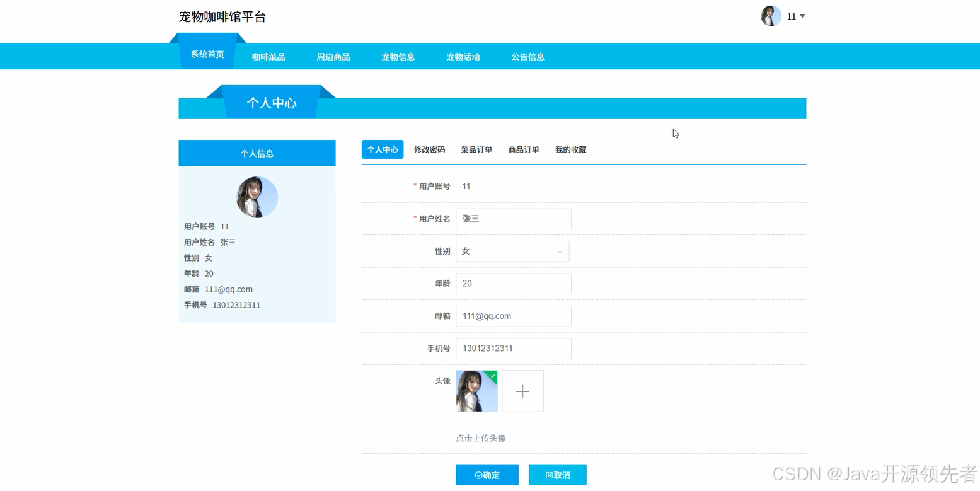Click the 用户账号 form value 11
The width and height of the screenshot is (980, 491).
point(466,186)
